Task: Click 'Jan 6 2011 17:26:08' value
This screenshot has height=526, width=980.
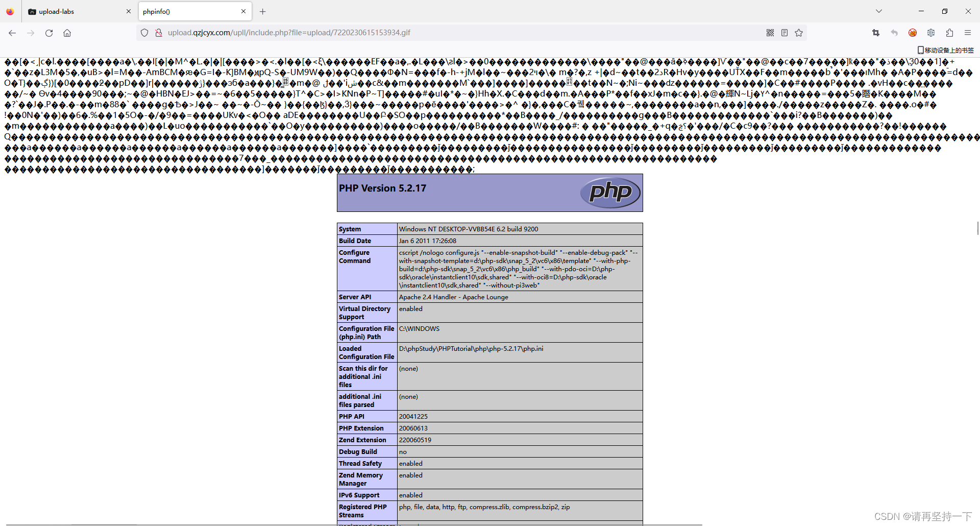Action: tap(428, 241)
